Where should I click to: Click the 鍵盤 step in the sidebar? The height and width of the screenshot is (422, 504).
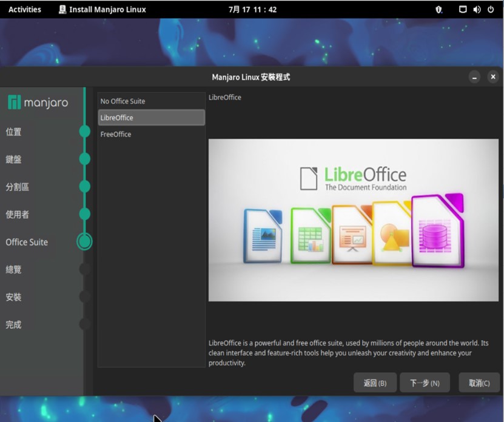13,159
